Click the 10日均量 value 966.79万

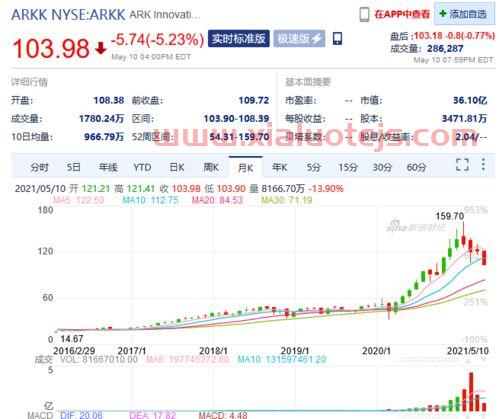click(x=104, y=137)
